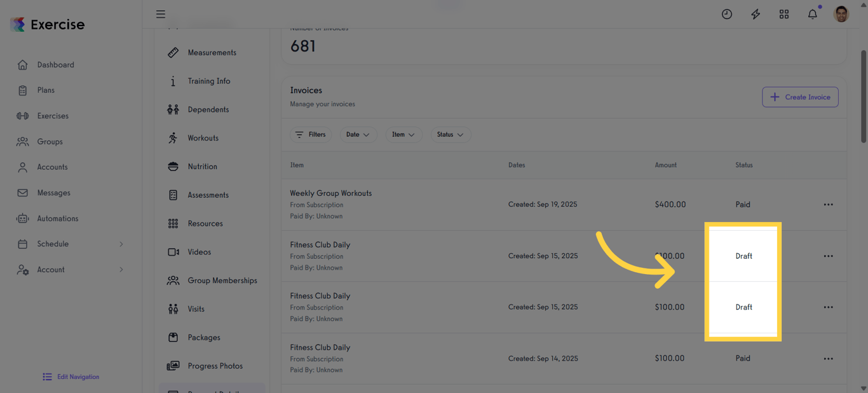Collapse the sidebar using the hamburger icon
Viewport: 868px width, 393px height.
(160, 13)
